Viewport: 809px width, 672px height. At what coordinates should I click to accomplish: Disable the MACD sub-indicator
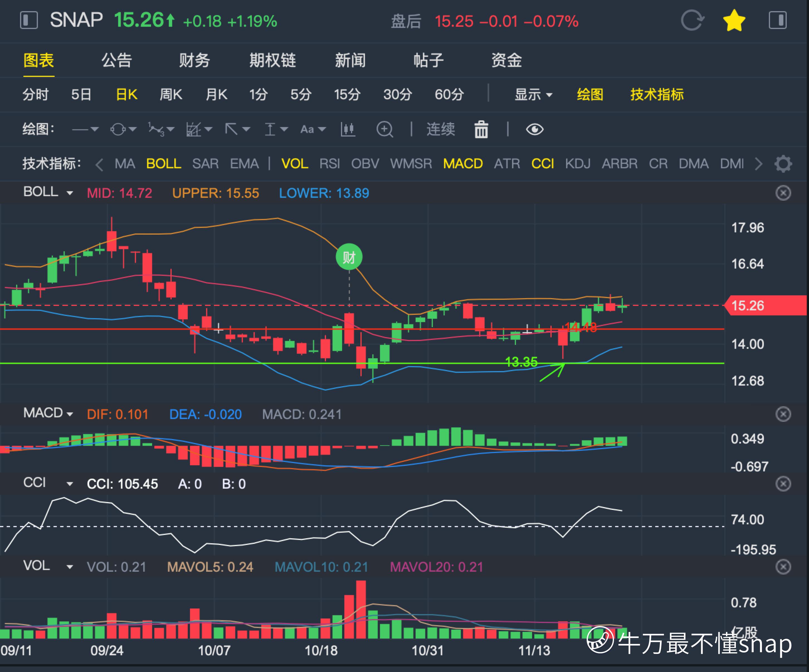(x=463, y=164)
